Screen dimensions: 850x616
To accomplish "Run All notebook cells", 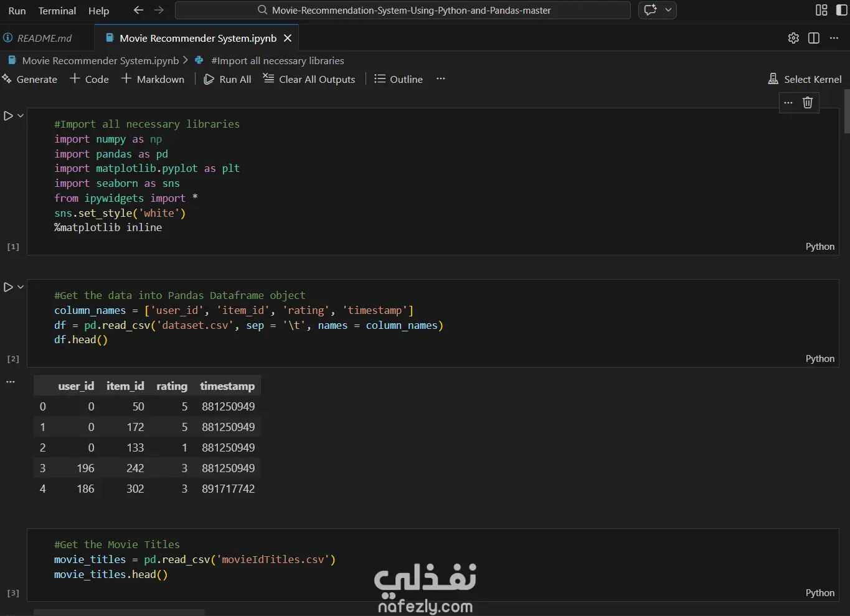I will click(227, 79).
